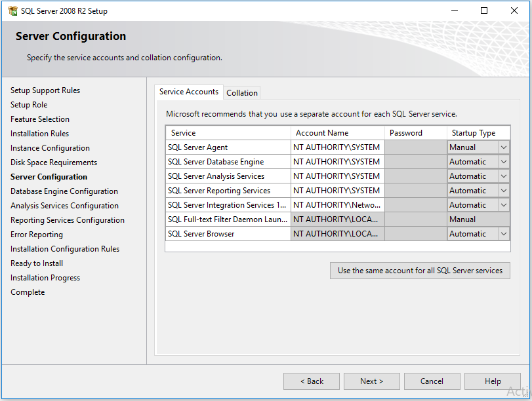Click the Installation Progress step
This screenshot has height=401, width=532.
[x=45, y=278]
